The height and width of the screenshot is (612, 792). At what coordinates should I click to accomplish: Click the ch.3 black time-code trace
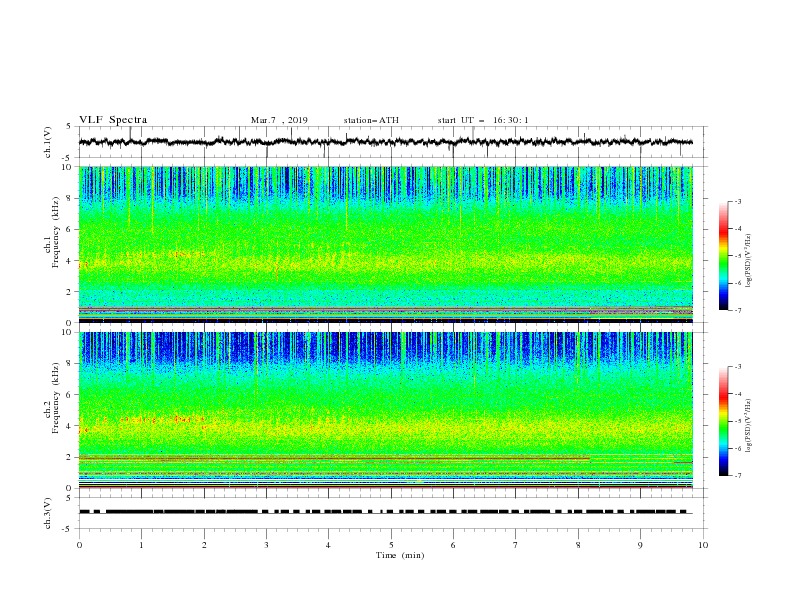pyautogui.click(x=386, y=512)
